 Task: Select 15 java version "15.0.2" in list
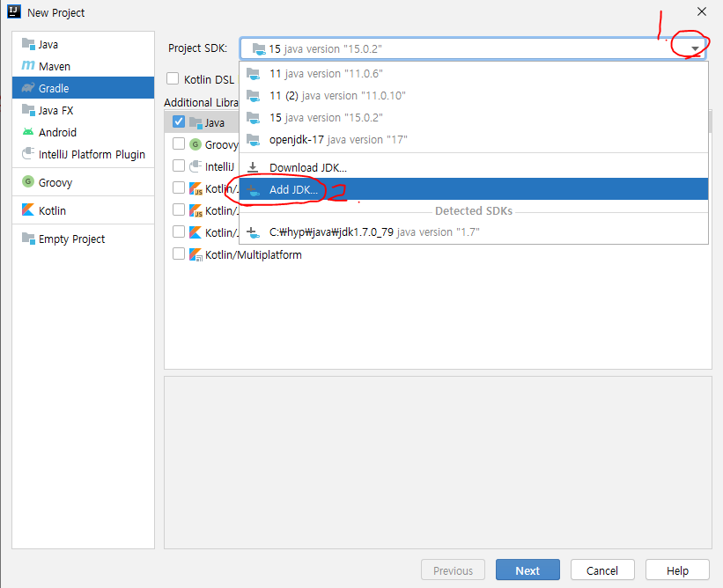coord(474,117)
